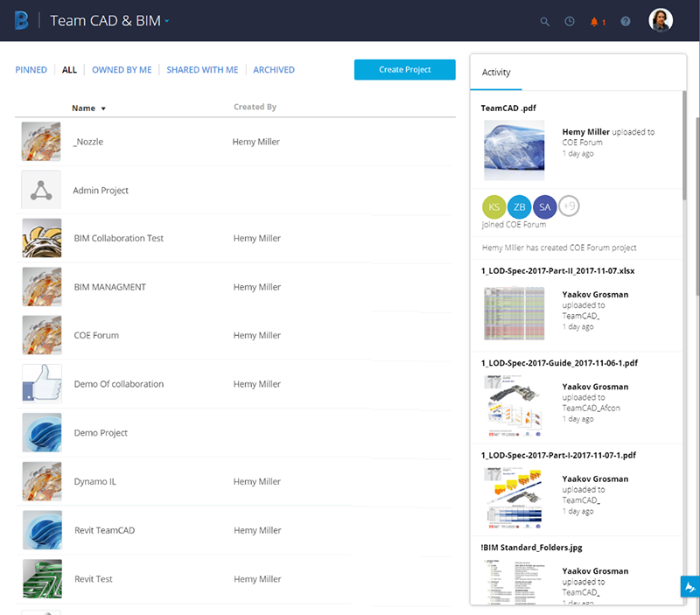Open 1_LOD-Spec-2017-Part-I-2017-11-07-1.pdf title
This screenshot has width=700, height=615.
coord(558,455)
